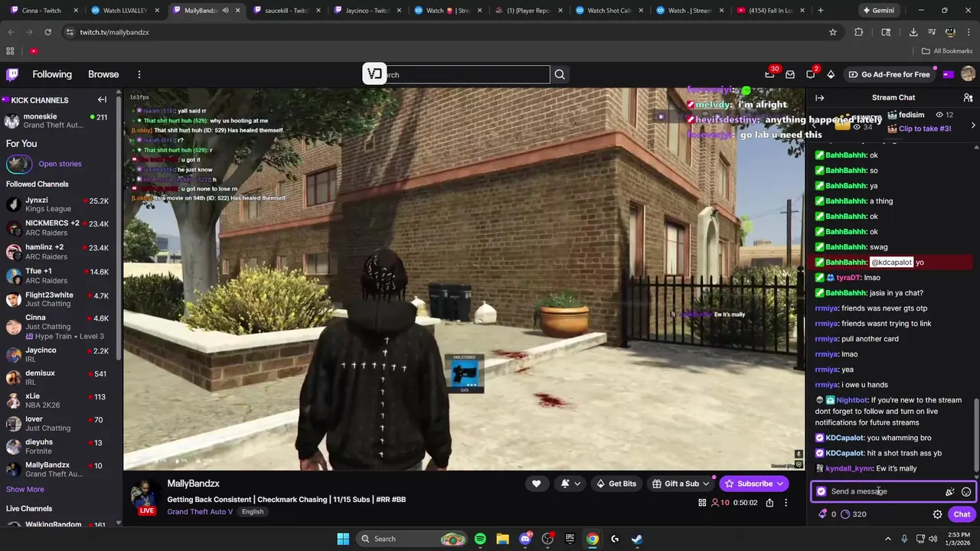The image size is (980, 551).
Task: Open chat identity badge in message box
Action: coord(822,491)
